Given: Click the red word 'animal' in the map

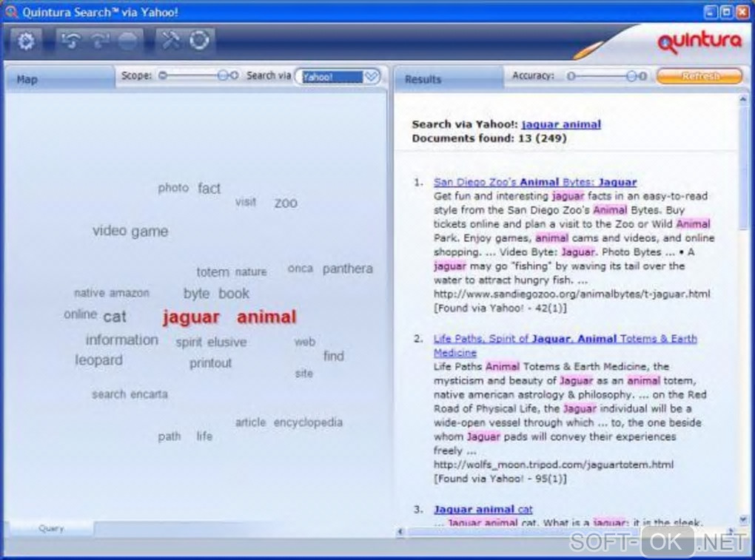Looking at the screenshot, I should point(266,317).
